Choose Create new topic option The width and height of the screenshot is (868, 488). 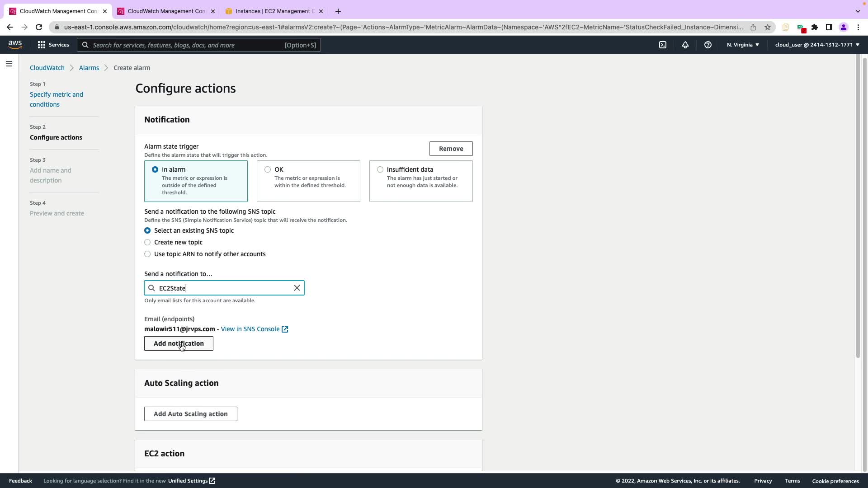pyautogui.click(x=147, y=242)
